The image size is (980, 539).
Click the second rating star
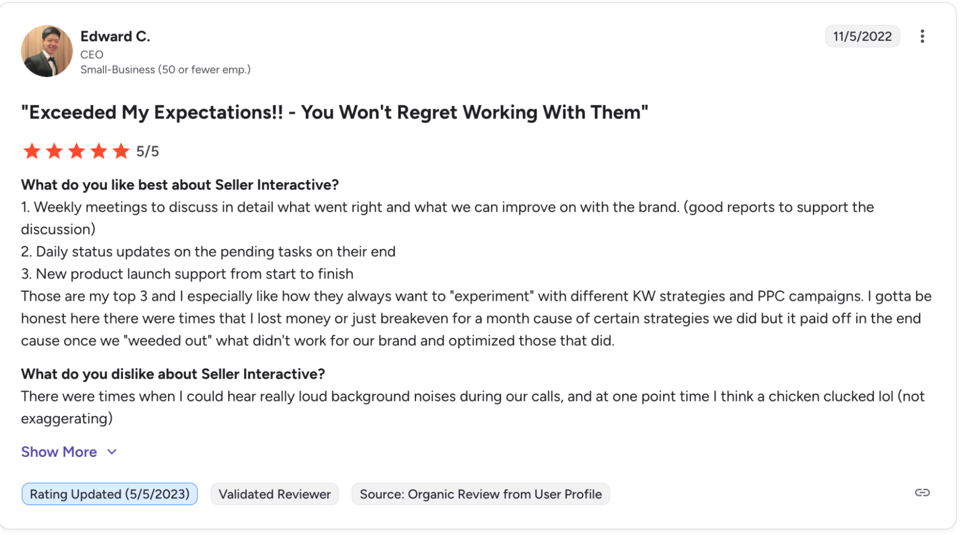(x=54, y=151)
